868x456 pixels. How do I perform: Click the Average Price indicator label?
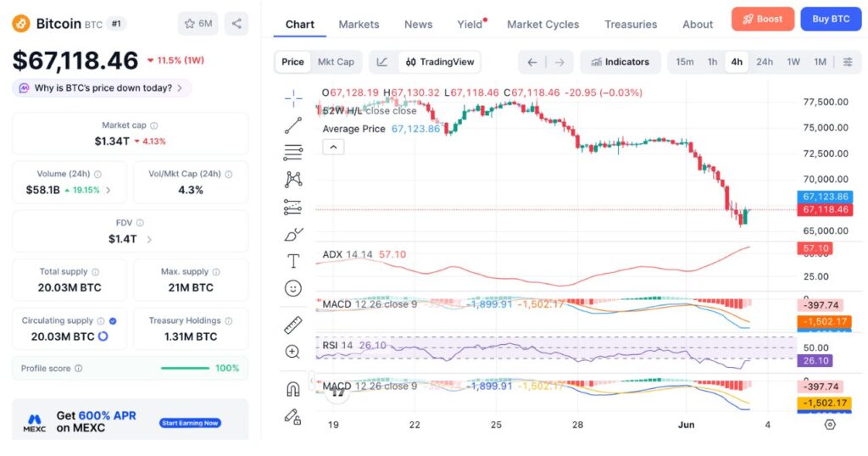coord(353,129)
